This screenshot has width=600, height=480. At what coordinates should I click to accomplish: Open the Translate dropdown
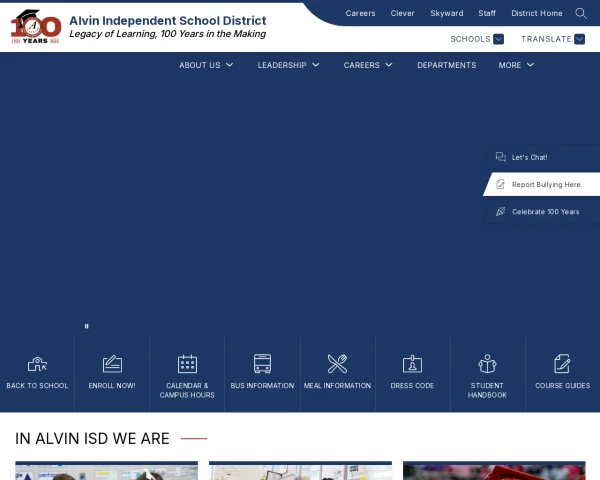553,39
